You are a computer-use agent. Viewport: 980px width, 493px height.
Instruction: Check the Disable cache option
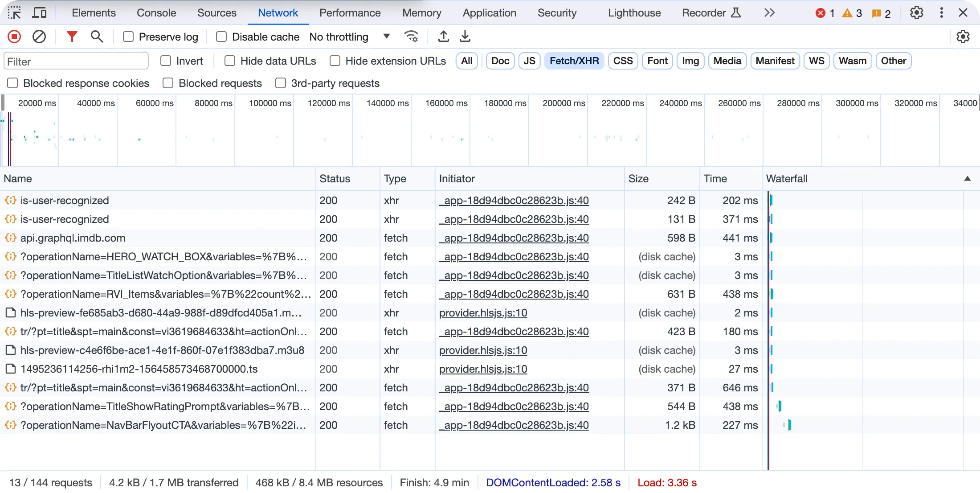221,37
